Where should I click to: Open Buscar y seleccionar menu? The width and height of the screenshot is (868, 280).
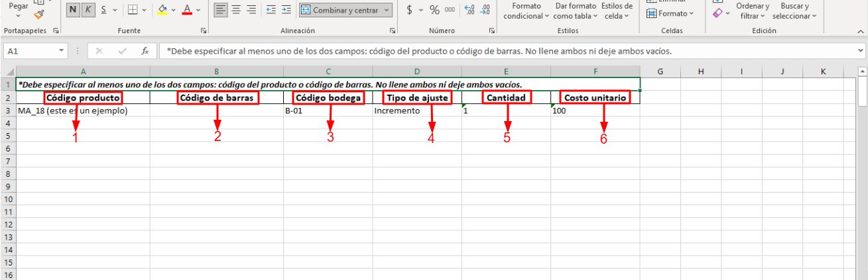pyautogui.click(x=795, y=11)
